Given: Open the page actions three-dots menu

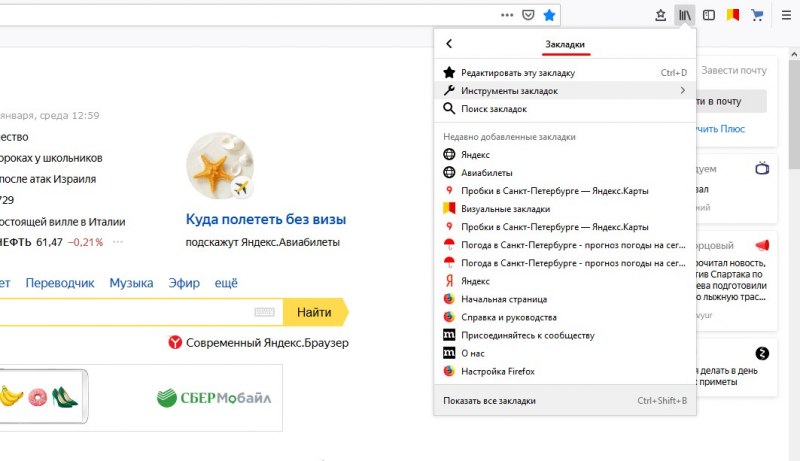Looking at the screenshot, I should pyautogui.click(x=507, y=15).
